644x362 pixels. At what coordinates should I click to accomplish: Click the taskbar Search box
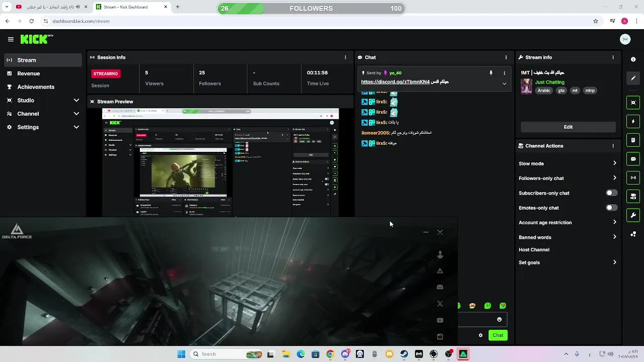pos(227,354)
